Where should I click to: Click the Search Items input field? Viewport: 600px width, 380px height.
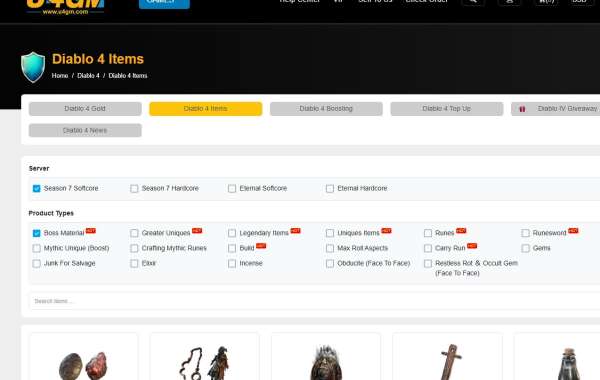click(x=315, y=301)
